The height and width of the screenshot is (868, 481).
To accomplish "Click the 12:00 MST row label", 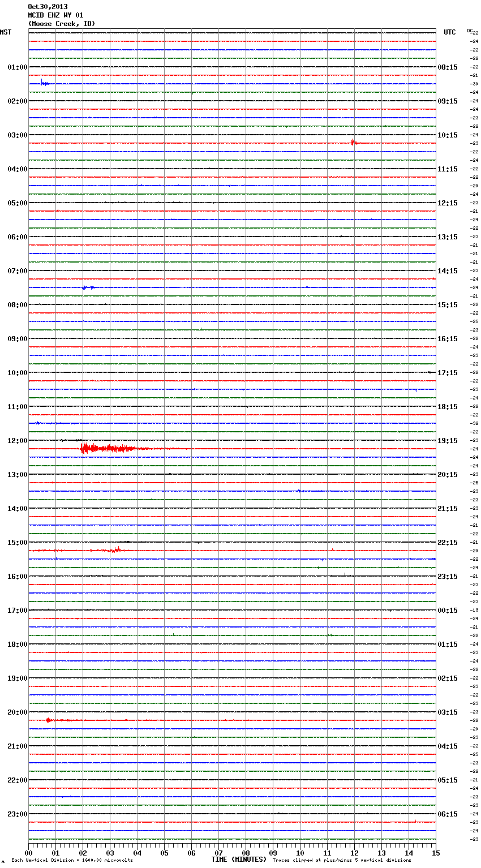I will (x=18, y=441).
